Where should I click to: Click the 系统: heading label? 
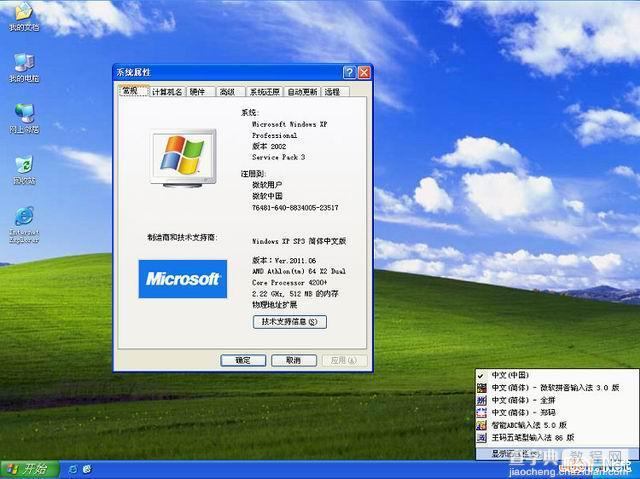coord(250,113)
